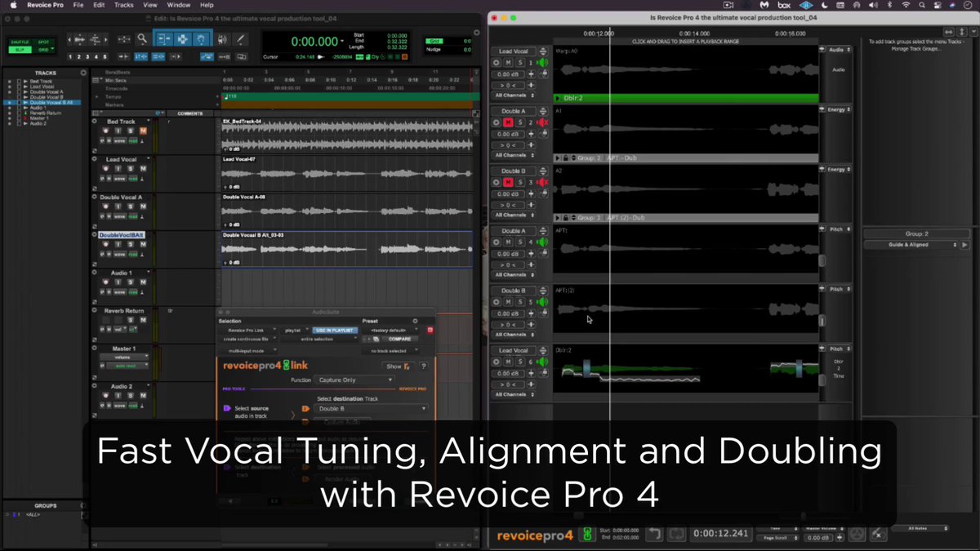Play the Guide & Aligned group
This screenshot has height=551, width=980.
pyautogui.click(x=964, y=245)
